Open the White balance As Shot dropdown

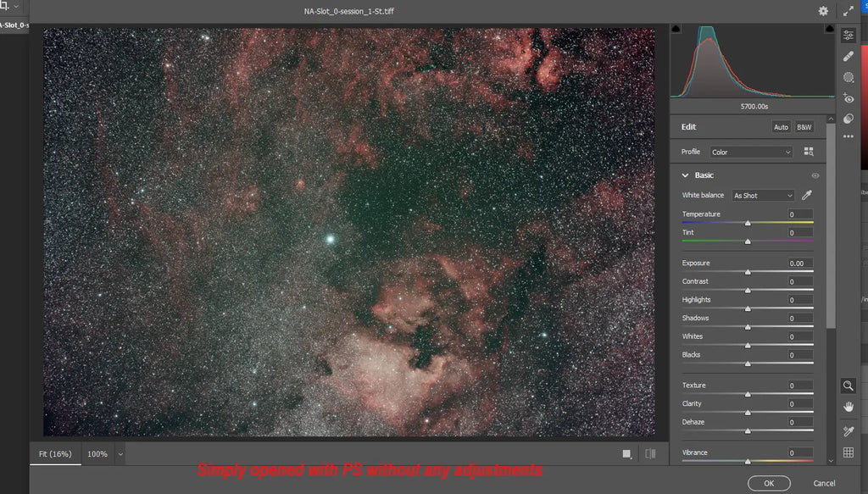(763, 196)
